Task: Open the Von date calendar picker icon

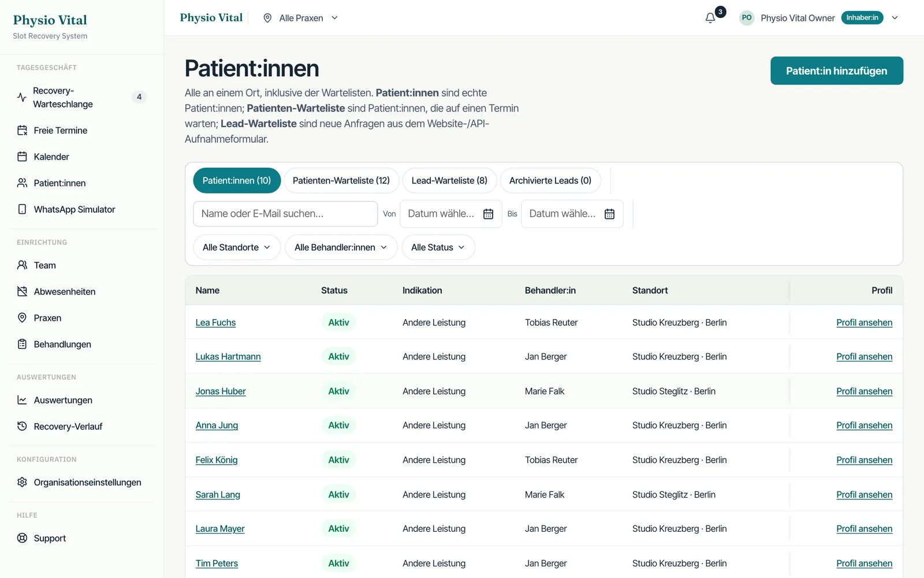Action: tap(488, 214)
